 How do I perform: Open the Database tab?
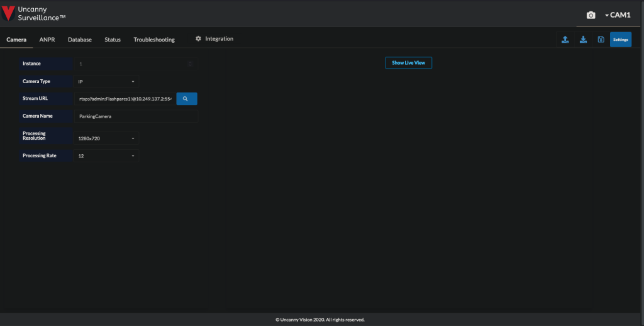[80, 40]
